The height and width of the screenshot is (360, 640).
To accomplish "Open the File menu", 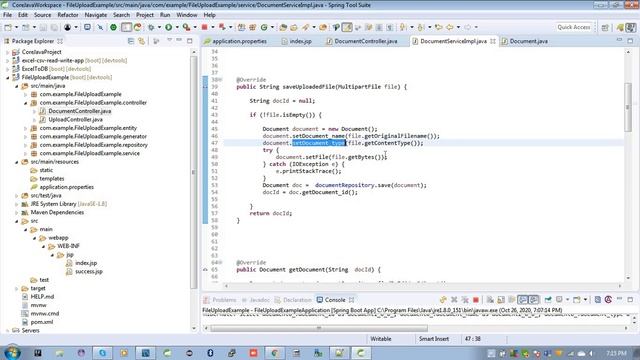I will tap(7, 15).
